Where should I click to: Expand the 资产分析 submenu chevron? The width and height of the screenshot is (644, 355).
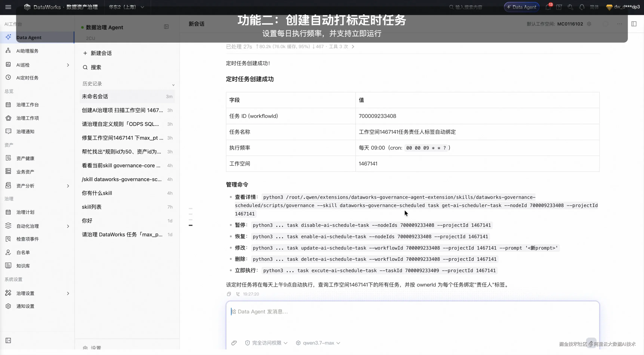click(x=68, y=186)
